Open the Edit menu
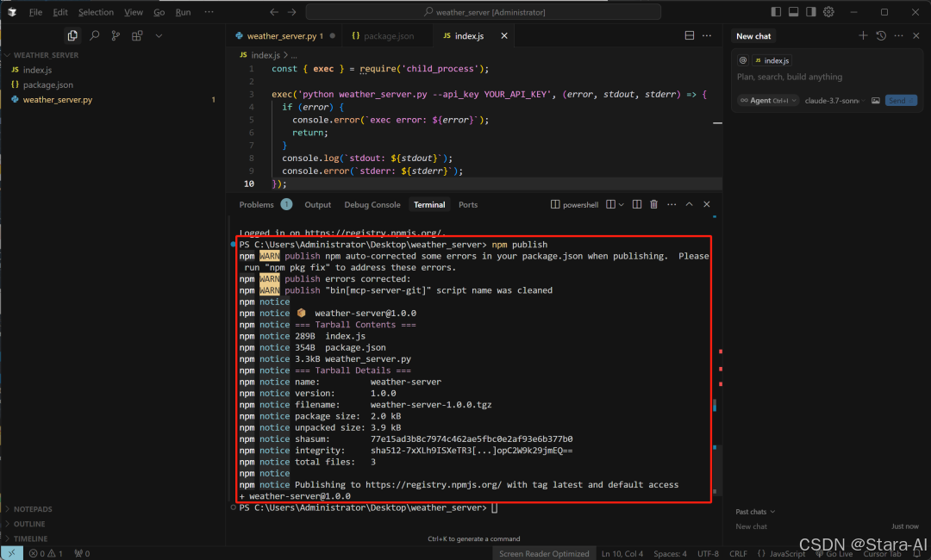 tap(60, 12)
